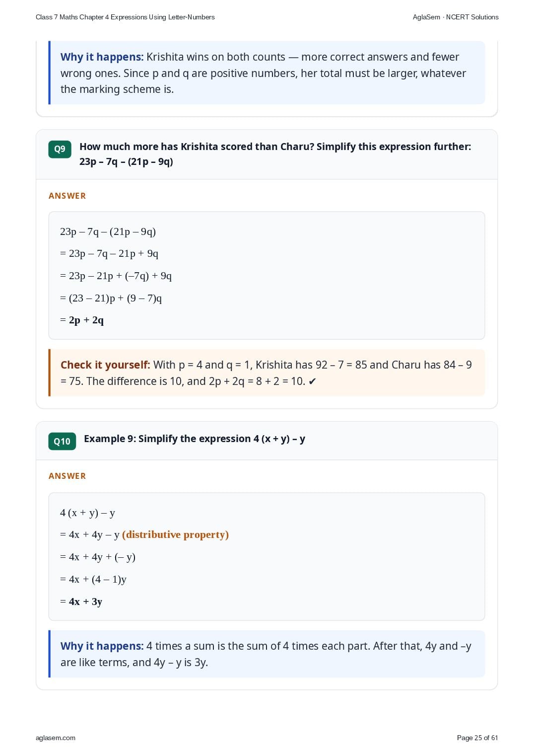This screenshot has width=534, height=756.
Task: Click the line '= (23 – 21)p + (9 – 7)q'
Action: pos(111,298)
